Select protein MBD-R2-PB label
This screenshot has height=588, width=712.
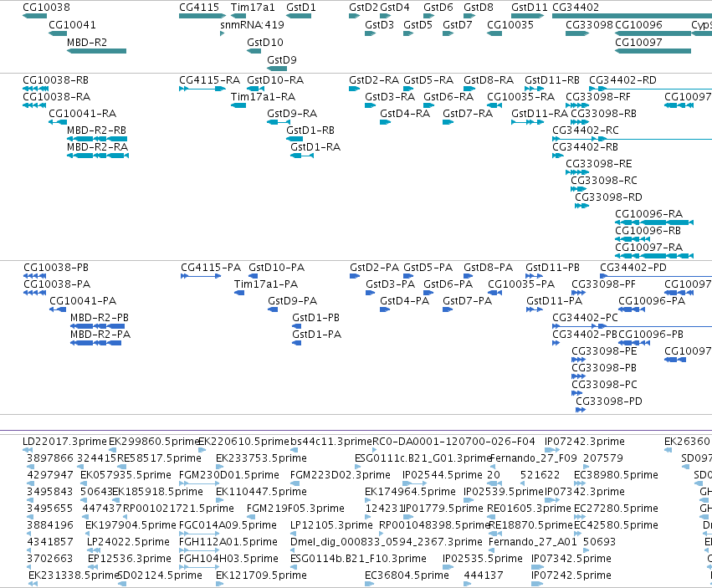(x=99, y=318)
